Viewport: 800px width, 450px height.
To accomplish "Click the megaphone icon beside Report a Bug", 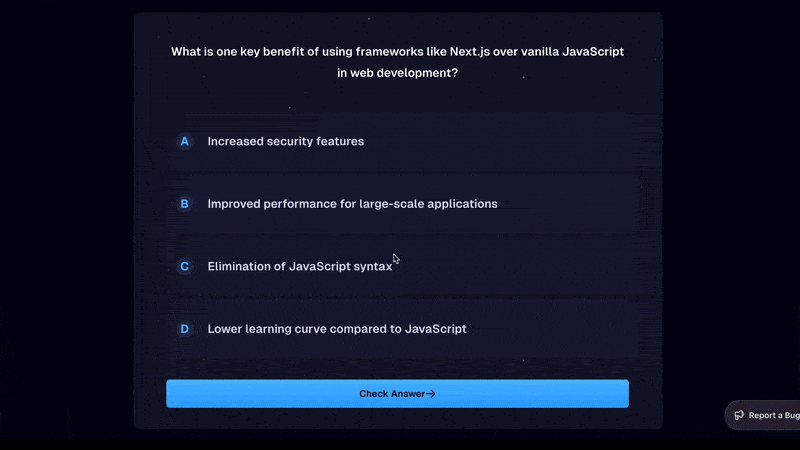I will [739, 415].
